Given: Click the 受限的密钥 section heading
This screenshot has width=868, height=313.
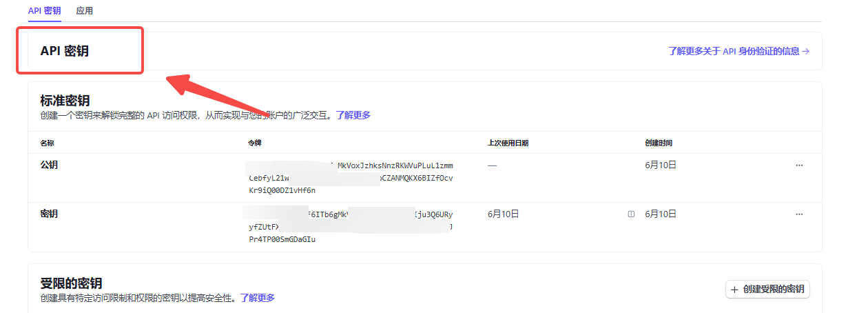Looking at the screenshot, I should pos(72,283).
